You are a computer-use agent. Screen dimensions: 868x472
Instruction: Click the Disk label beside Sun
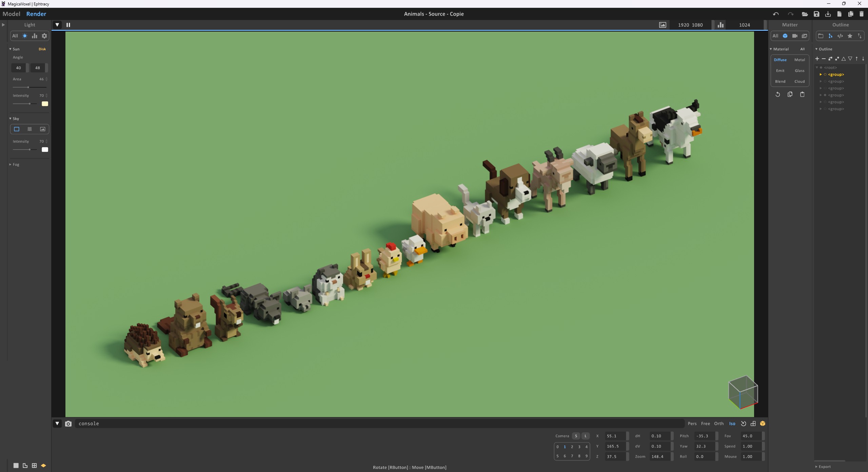[x=42, y=49]
